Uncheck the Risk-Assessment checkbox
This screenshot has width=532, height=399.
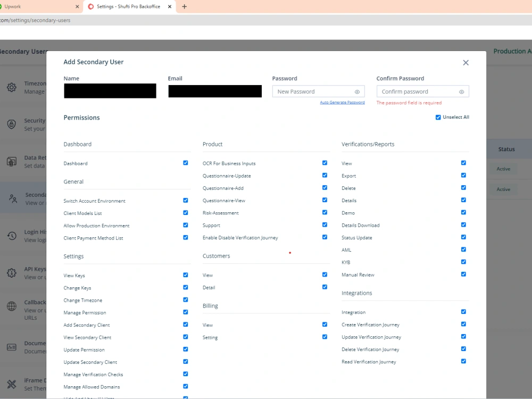[x=325, y=212]
